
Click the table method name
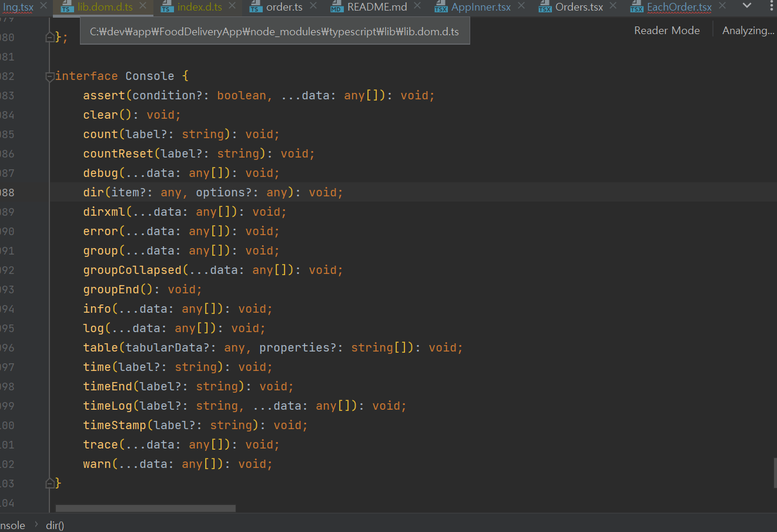coord(101,348)
